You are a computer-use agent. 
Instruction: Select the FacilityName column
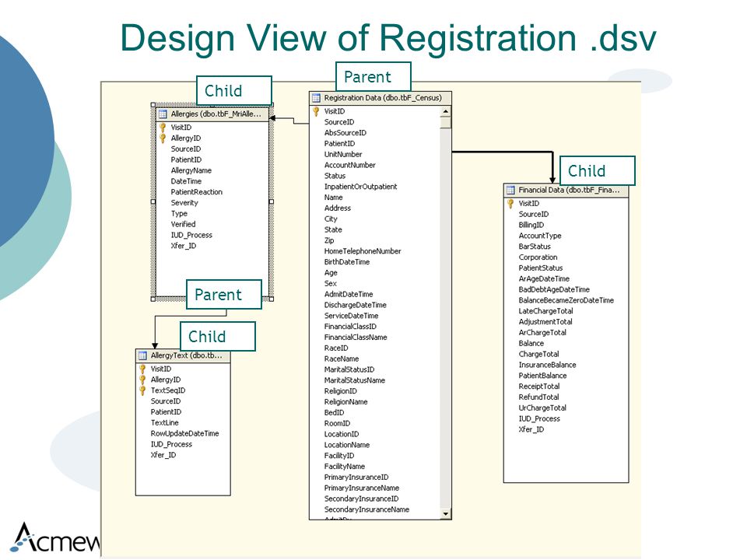pos(345,467)
